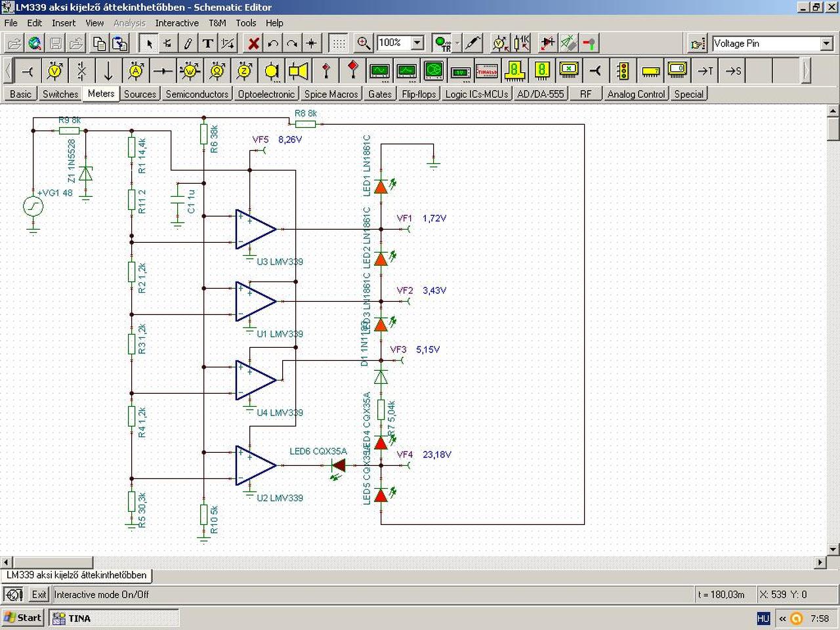Screen dimensions: 840x630
Task: Switch to the Logic ICs-MCUs tab
Action: pyautogui.click(x=477, y=94)
